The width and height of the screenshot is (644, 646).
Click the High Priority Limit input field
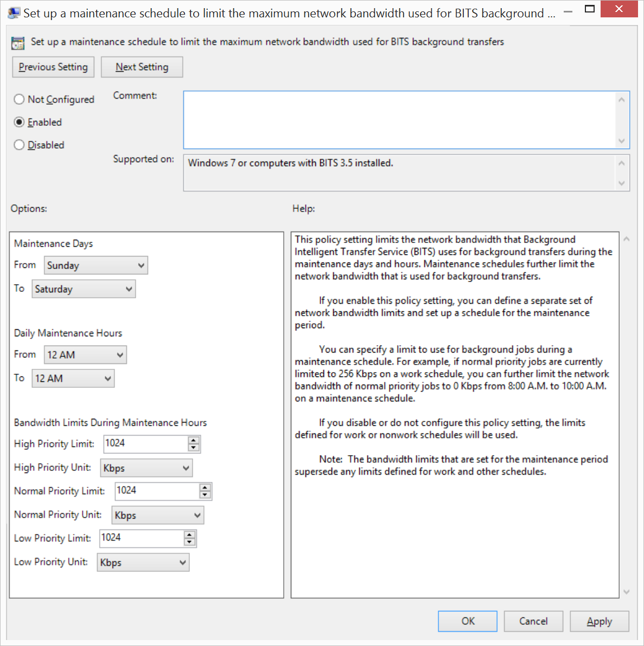click(145, 444)
